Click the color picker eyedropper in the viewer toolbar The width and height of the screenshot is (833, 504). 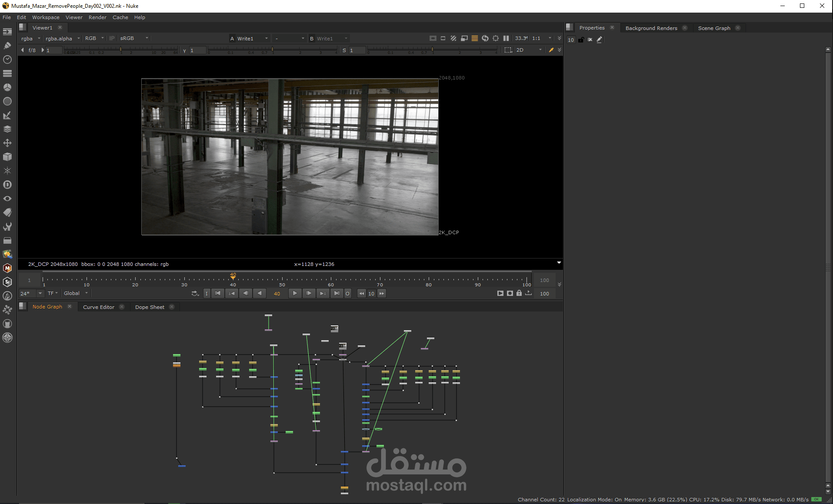click(551, 50)
